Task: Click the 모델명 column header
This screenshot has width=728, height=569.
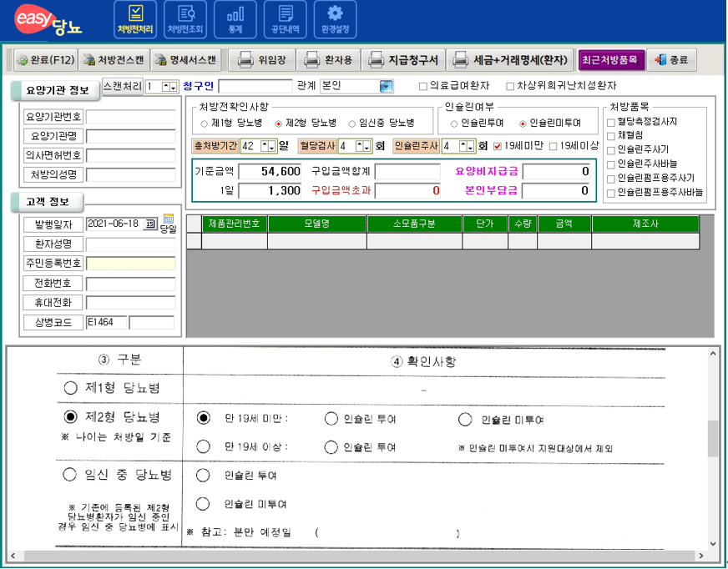Action: coord(317,224)
